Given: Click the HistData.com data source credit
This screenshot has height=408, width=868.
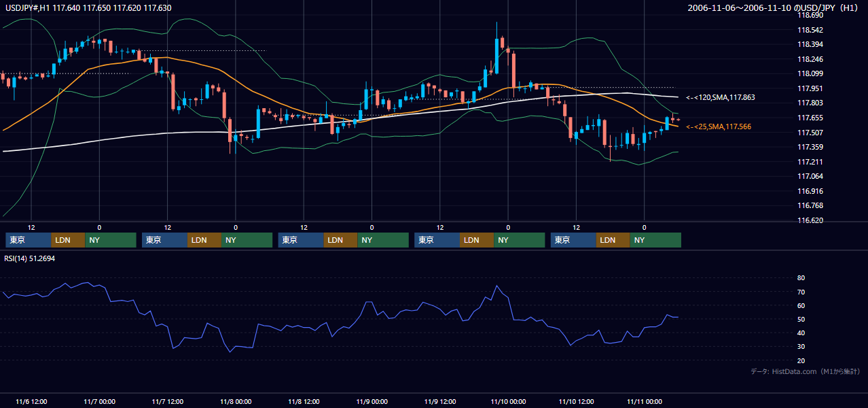Looking at the screenshot, I should click(806, 371).
